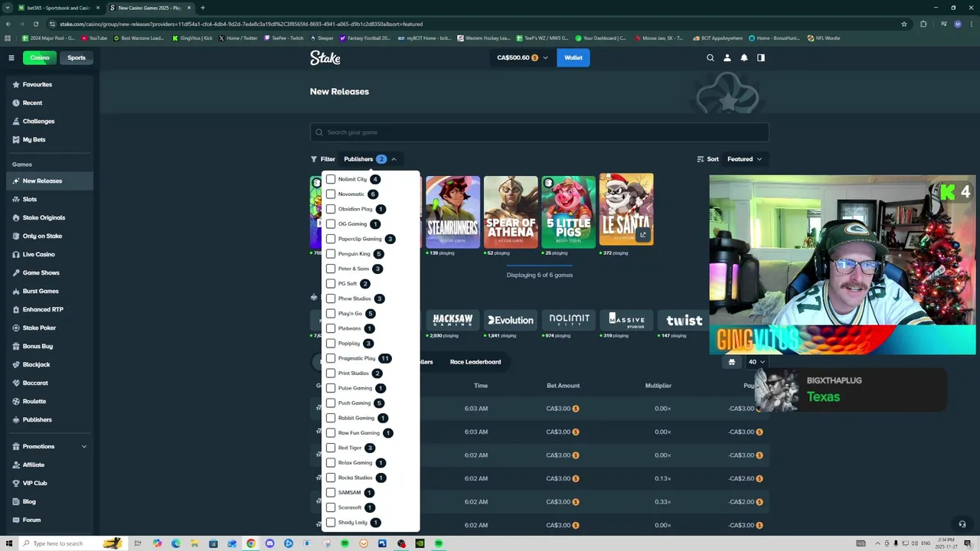
Task: Open the CA$500.60 balance dropdown
Action: pyautogui.click(x=522, y=57)
